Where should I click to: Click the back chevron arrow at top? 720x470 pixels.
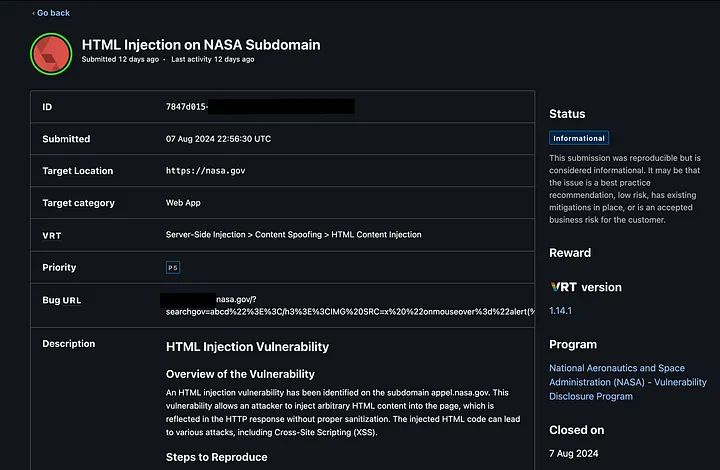[34, 13]
